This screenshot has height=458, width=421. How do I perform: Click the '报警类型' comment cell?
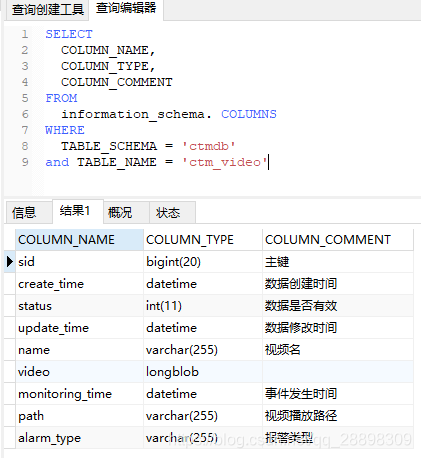338,438
